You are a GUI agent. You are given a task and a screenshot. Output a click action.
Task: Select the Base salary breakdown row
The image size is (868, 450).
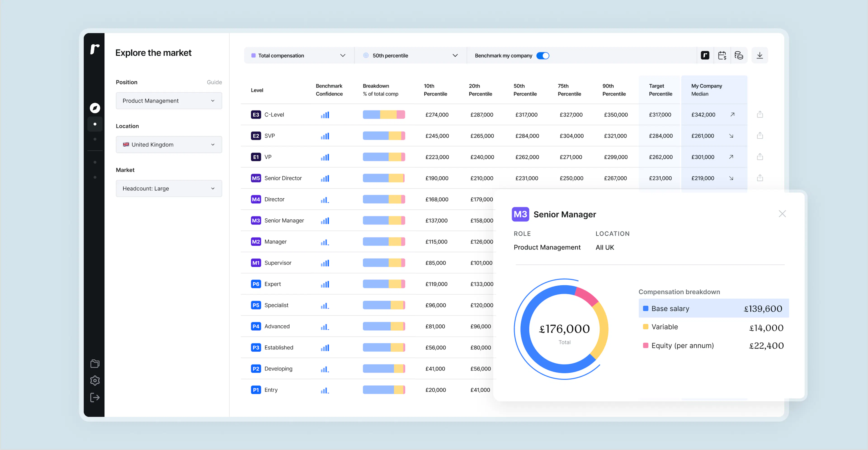tap(713, 308)
